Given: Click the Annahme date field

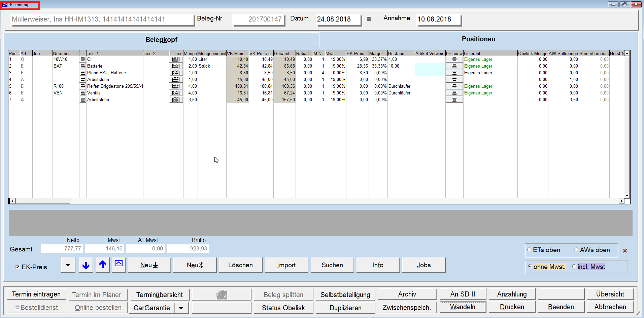Looking at the screenshot, I should coord(439,19).
